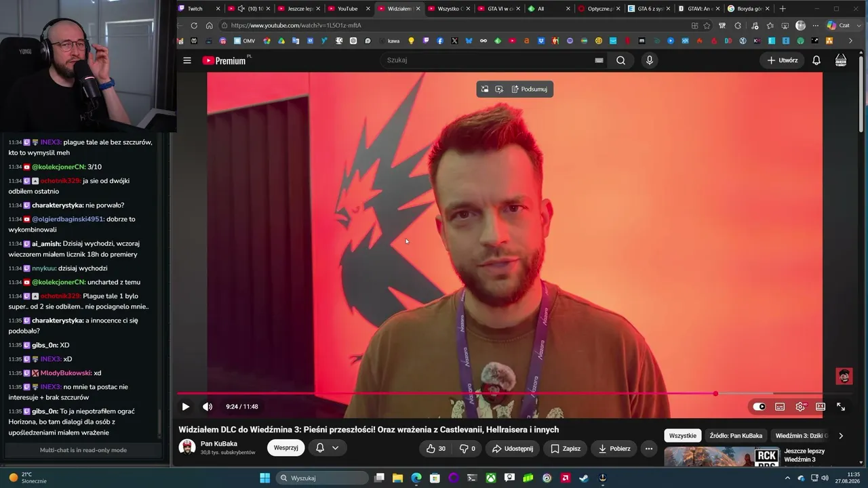Screen dimensions: 868x488
Task: Go to the browser home page
Action: [209, 26]
